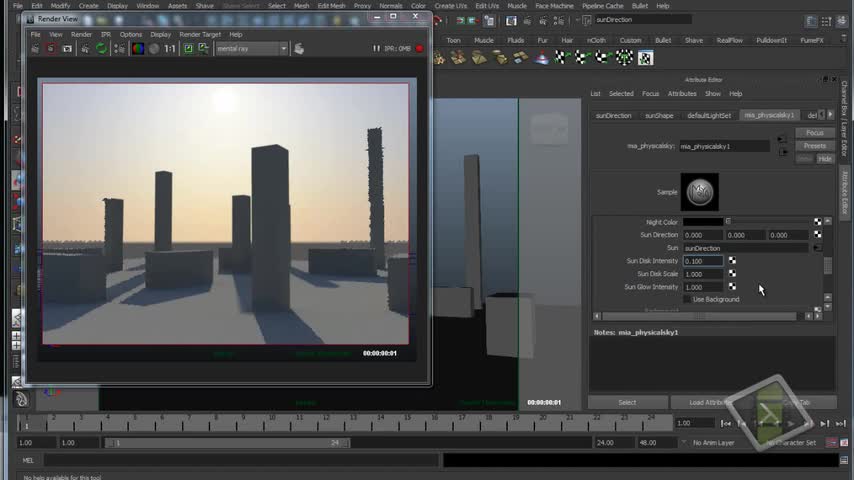Open the Render Target menu
The image size is (854, 480).
[x=200, y=34]
